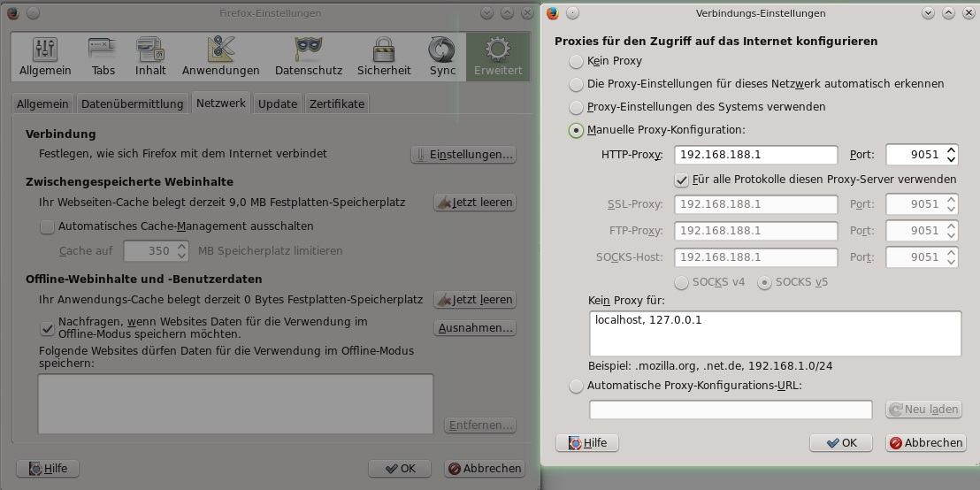Click Hilfe in Verbindungs-Einstellungen dialog
This screenshot has height=490, width=980.
587,442
